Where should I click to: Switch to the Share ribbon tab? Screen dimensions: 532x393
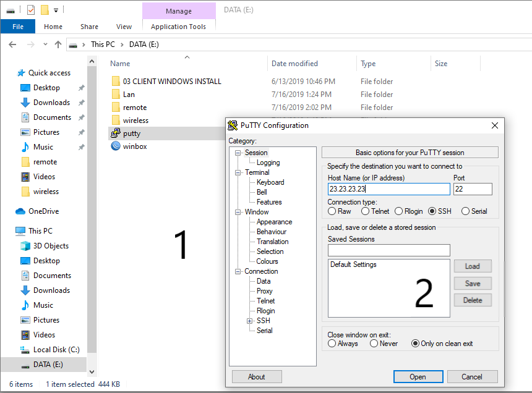tap(89, 27)
